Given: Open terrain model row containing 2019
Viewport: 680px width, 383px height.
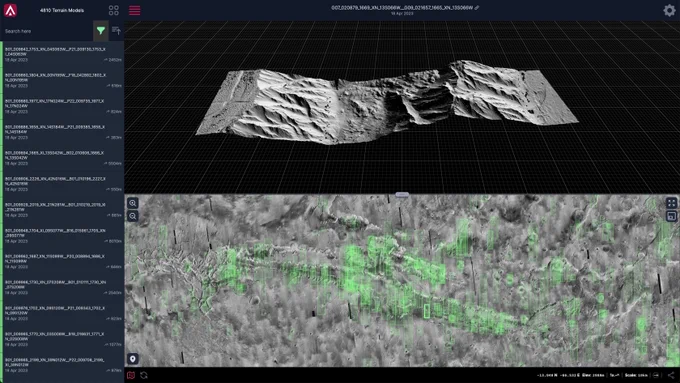Looking at the screenshot, I should pyautogui.click(x=63, y=210).
